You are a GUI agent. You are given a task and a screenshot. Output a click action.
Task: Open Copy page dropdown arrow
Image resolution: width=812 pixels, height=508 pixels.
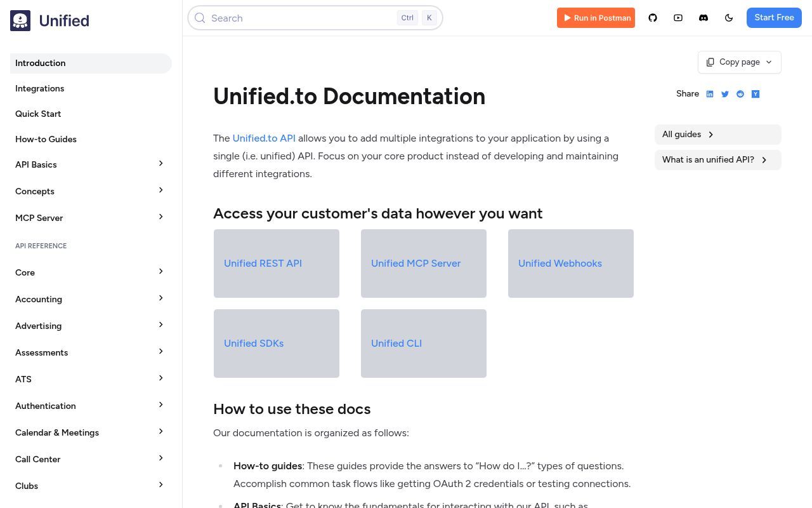pyautogui.click(x=769, y=62)
